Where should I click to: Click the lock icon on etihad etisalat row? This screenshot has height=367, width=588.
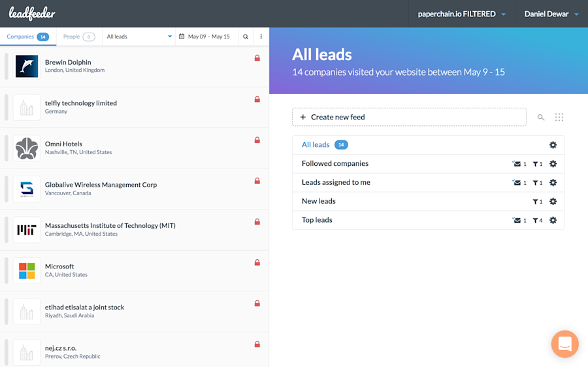click(x=257, y=303)
